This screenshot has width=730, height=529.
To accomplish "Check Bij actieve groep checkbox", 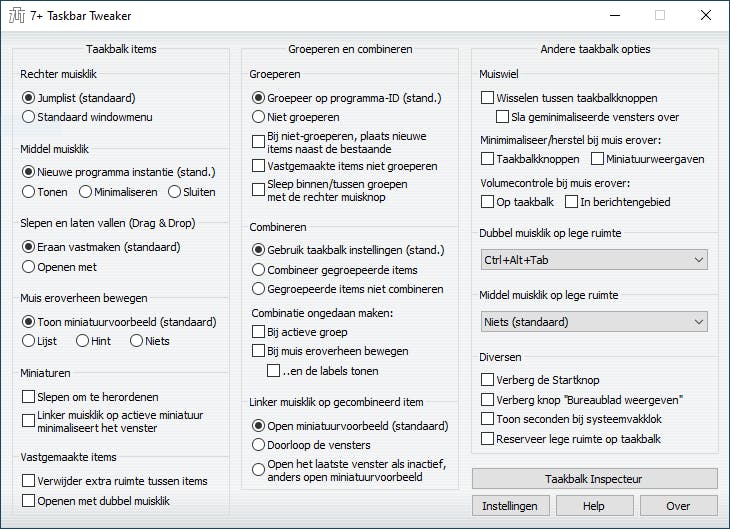I will pos(259,332).
